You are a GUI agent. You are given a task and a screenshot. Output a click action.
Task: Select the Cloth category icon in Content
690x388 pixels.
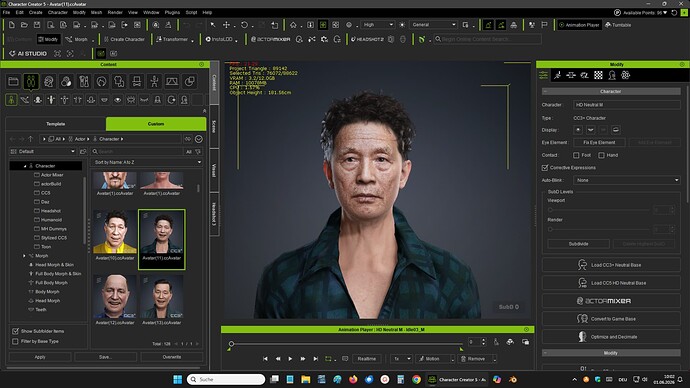[x=119, y=81]
